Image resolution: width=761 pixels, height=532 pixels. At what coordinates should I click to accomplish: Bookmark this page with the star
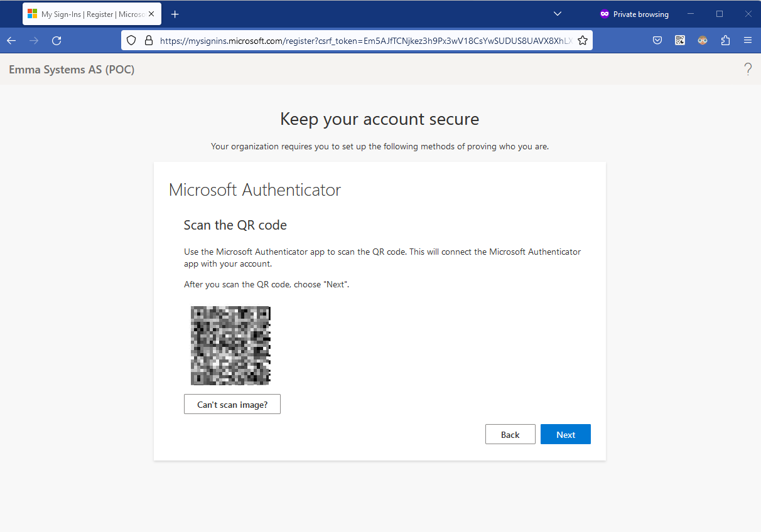tap(582, 40)
